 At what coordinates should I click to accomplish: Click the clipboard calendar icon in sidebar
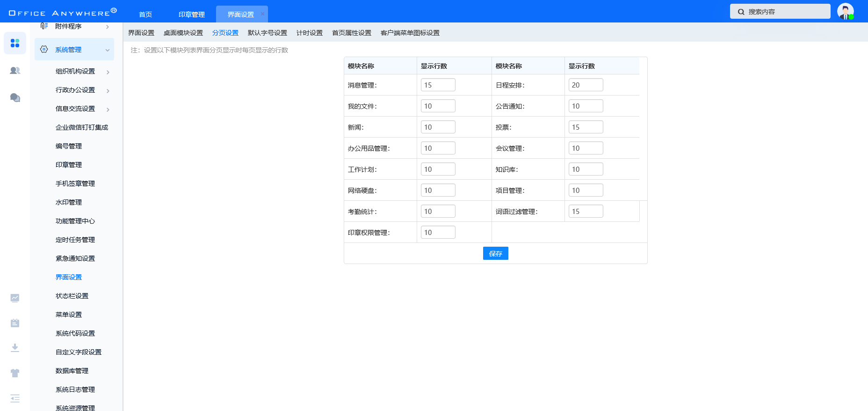click(x=15, y=323)
